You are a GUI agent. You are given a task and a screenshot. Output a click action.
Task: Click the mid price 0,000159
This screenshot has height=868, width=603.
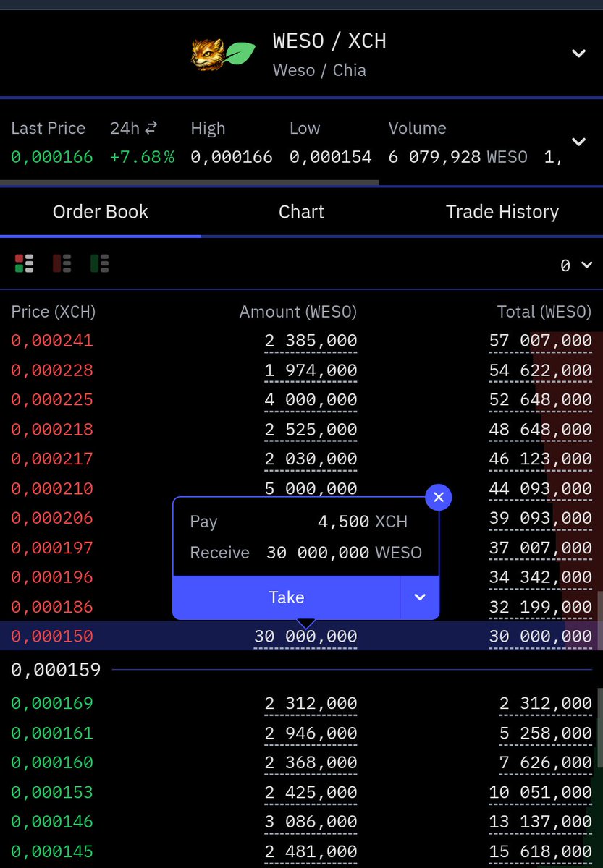56,671
